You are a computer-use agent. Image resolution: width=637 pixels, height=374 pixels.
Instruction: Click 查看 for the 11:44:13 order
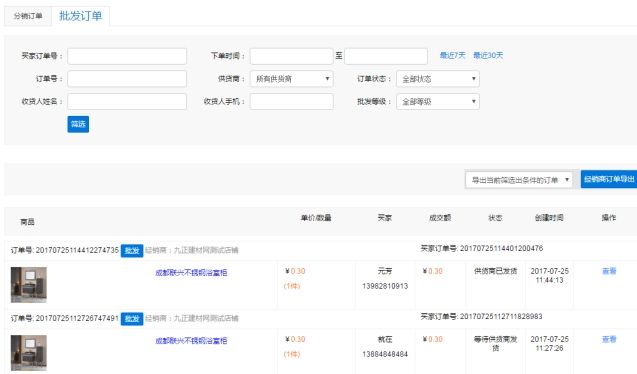point(609,271)
